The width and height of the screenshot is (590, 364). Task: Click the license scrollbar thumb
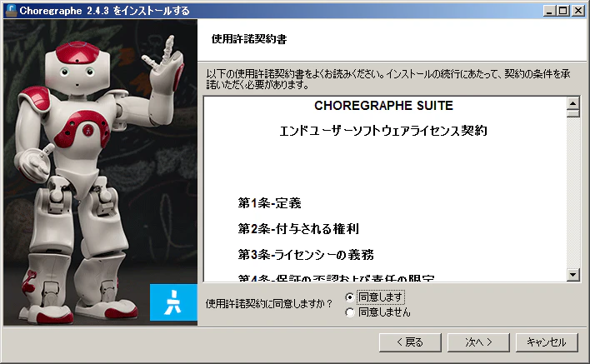click(572, 113)
